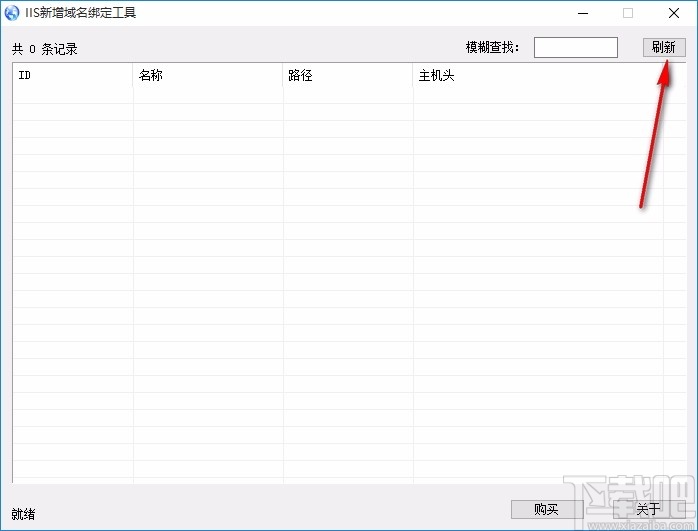Select the 共 0 条记录 record count text
698x531 pixels.
tap(45, 49)
